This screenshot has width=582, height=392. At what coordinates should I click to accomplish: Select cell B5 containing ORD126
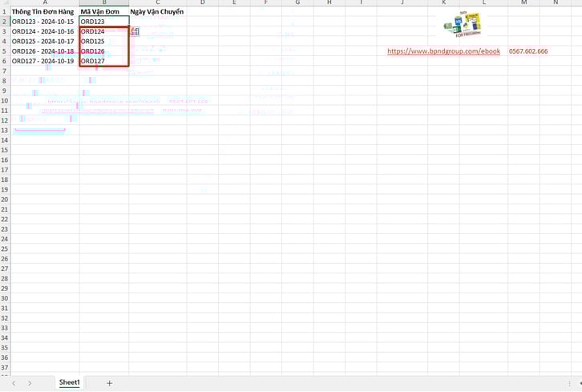104,51
